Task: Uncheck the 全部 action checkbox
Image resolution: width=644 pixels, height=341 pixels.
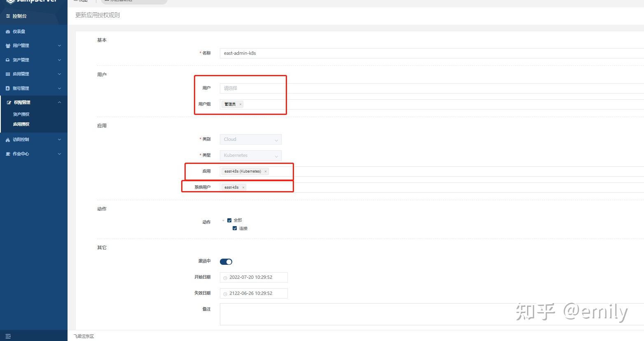Action: coord(229,220)
